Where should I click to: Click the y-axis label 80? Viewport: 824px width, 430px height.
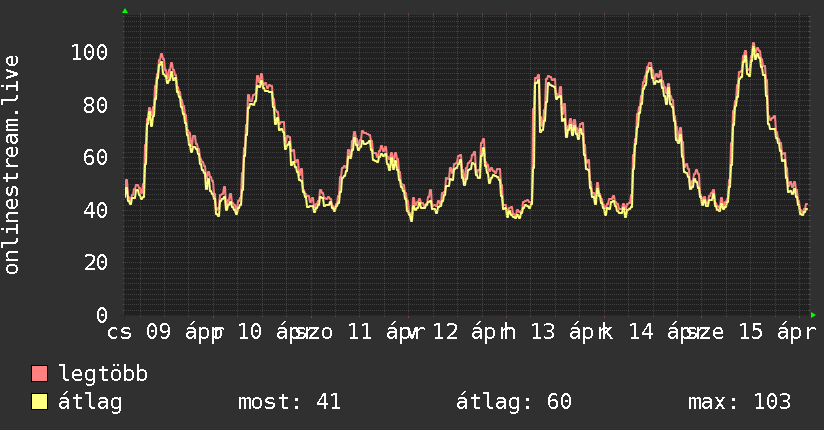96,105
